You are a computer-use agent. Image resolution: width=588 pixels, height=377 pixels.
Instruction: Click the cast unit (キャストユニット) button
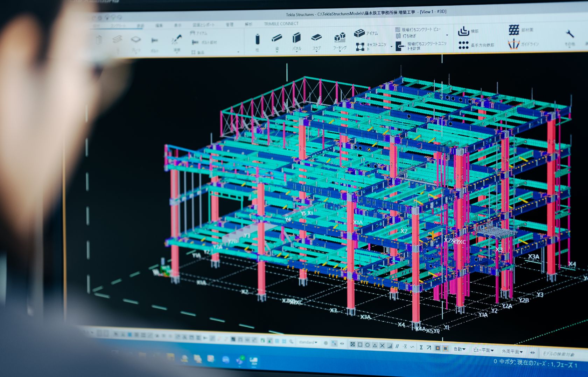coord(360,47)
